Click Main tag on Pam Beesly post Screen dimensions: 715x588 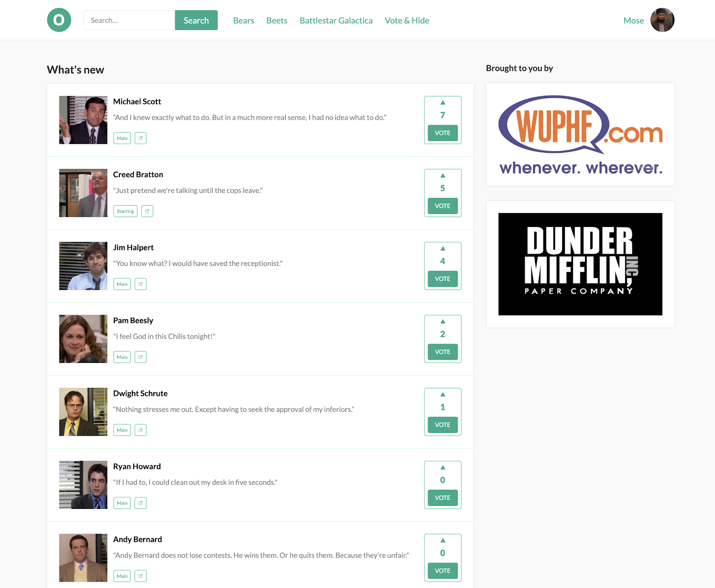tap(122, 357)
